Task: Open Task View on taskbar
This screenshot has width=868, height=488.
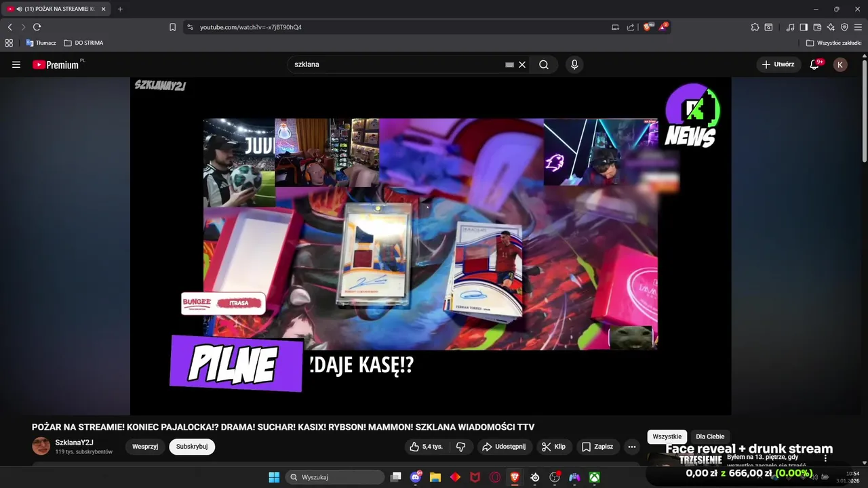Action: 396,477
